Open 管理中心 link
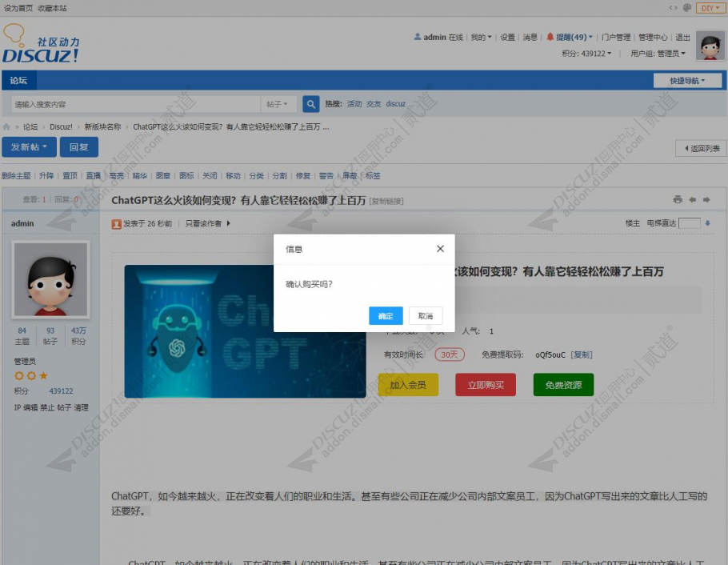728x565 pixels. tap(653, 37)
